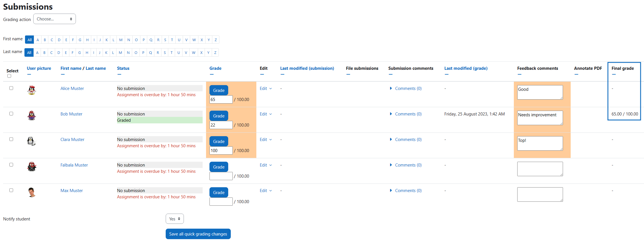Filter First name by letter A

pyautogui.click(x=38, y=40)
